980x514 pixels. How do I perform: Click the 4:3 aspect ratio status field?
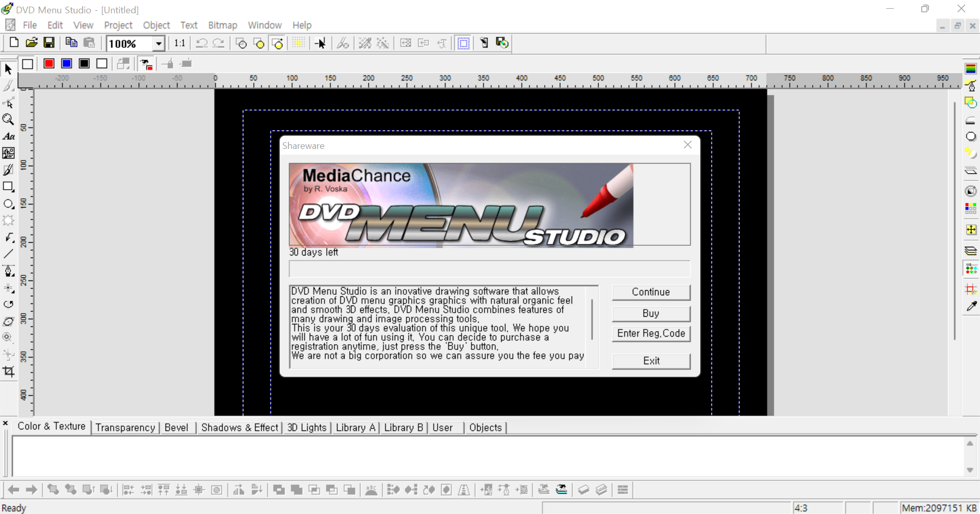click(818, 508)
